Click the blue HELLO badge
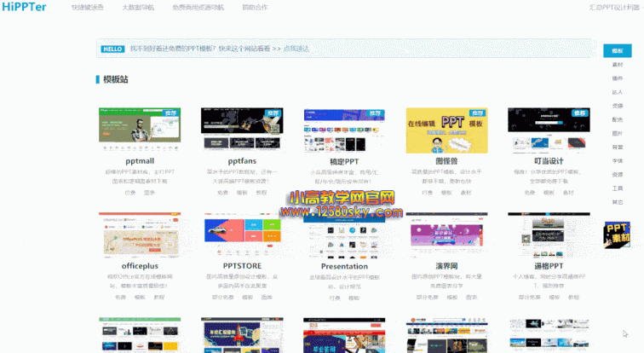 click(112, 49)
